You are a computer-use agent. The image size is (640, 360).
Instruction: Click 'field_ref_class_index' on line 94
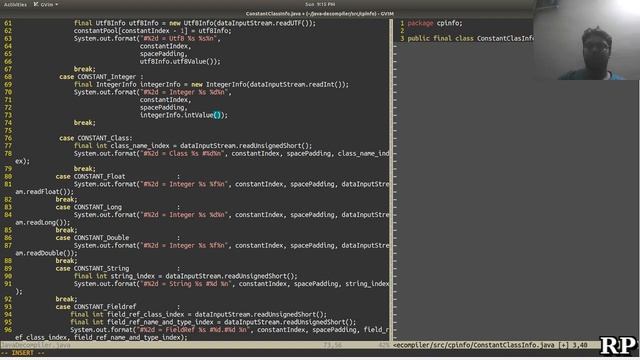tap(145, 315)
